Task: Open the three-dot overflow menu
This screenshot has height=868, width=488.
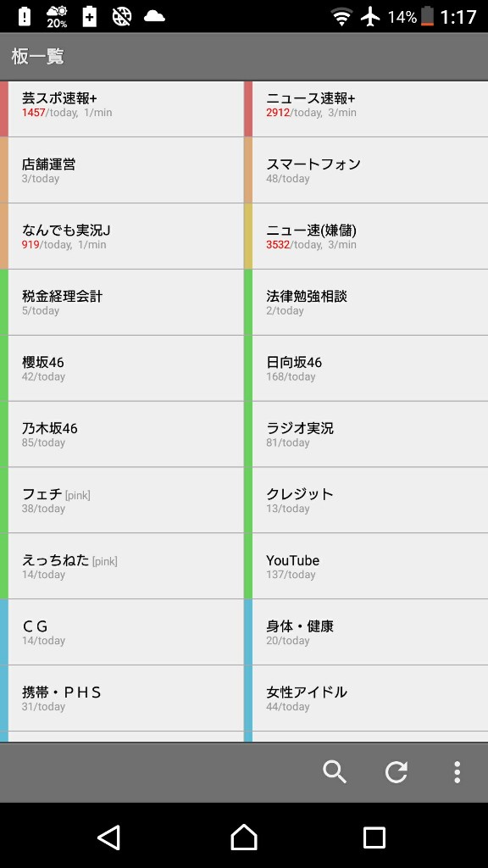Action: click(457, 771)
